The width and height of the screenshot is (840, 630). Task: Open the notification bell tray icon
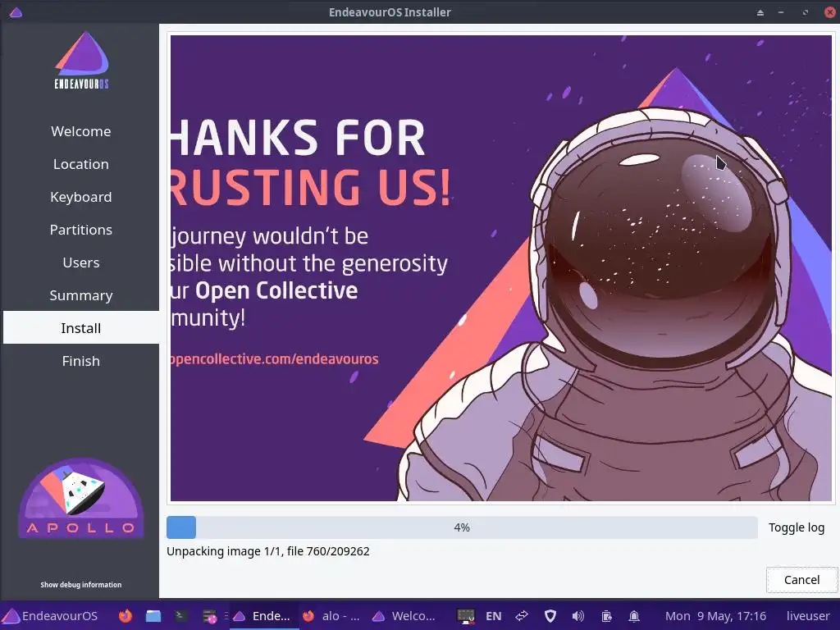tap(634, 616)
